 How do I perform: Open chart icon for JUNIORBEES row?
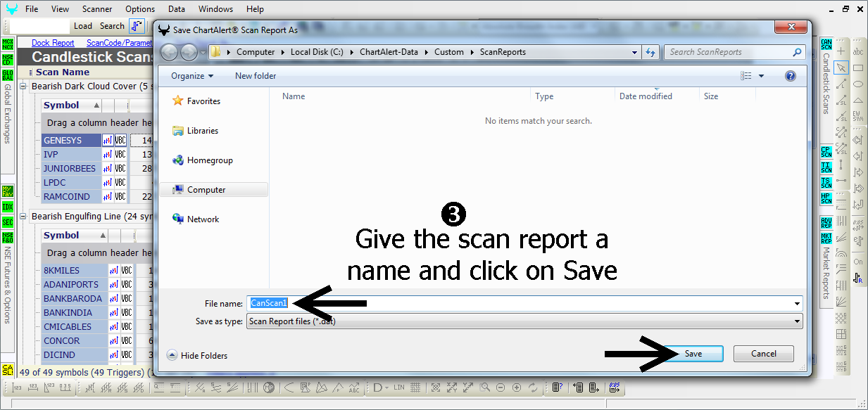(108, 169)
